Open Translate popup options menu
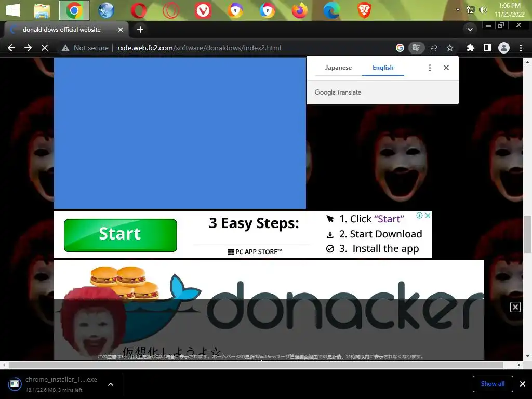Image resolution: width=532 pixels, height=399 pixels. 430,68
